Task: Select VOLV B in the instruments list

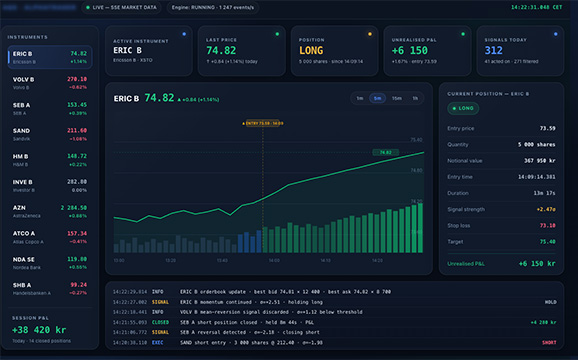Action: (50, 83)
